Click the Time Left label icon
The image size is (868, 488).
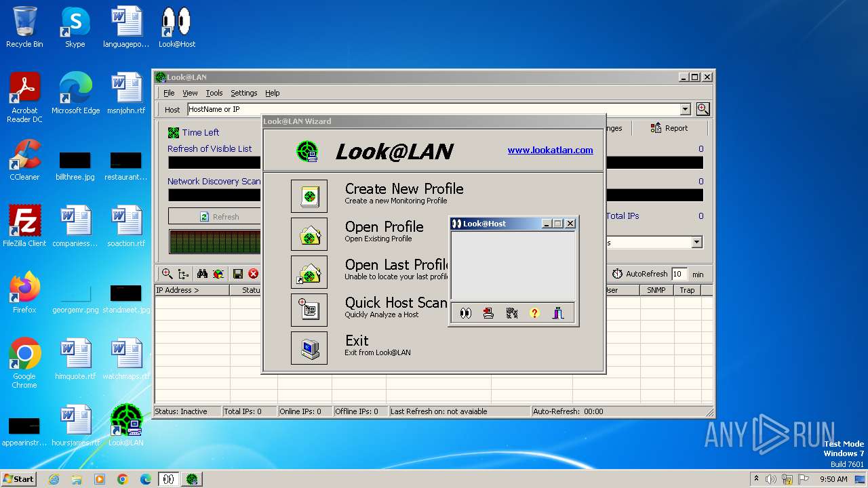[174, 133]
